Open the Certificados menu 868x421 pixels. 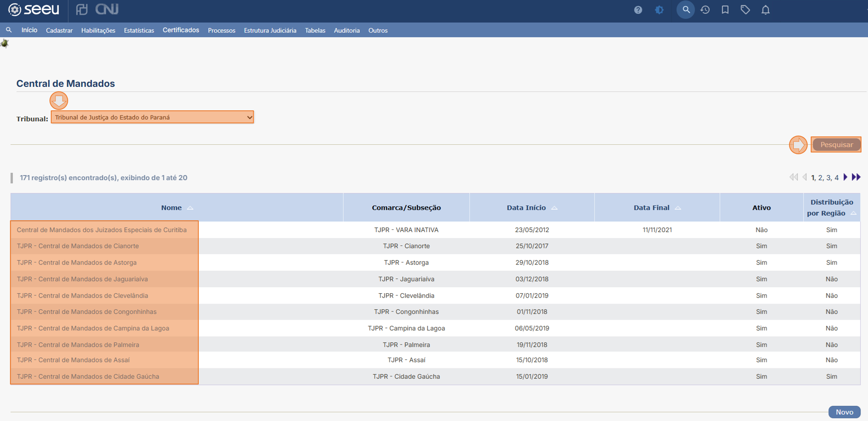point(181,30)
